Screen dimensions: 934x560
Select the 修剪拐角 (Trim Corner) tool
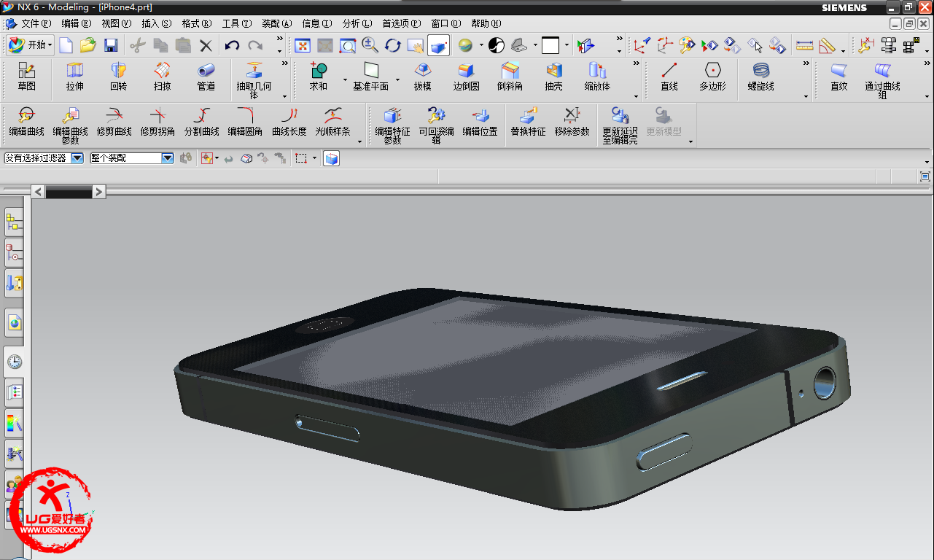158,122
